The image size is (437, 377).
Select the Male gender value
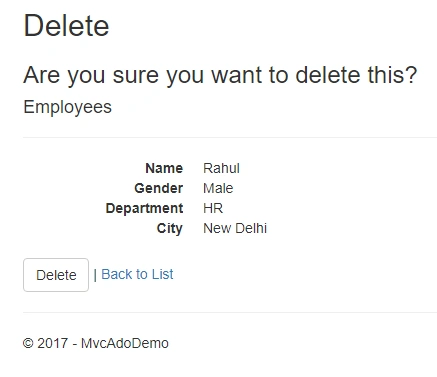tap(218, 188)
